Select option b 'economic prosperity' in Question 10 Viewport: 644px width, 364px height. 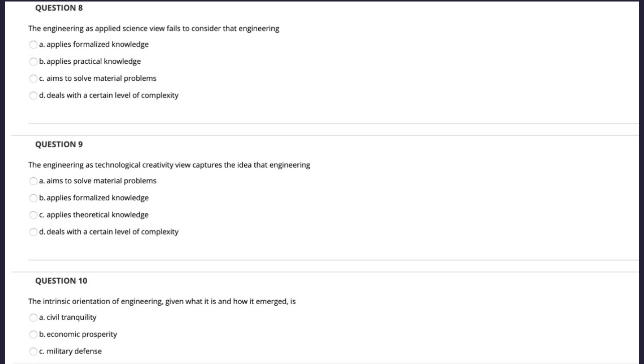(x=33, y=334)
